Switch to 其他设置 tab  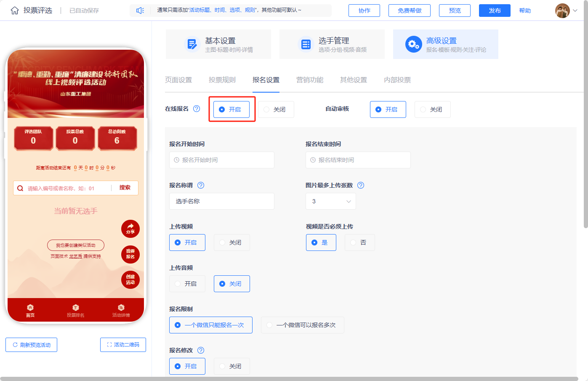[354, 80]
